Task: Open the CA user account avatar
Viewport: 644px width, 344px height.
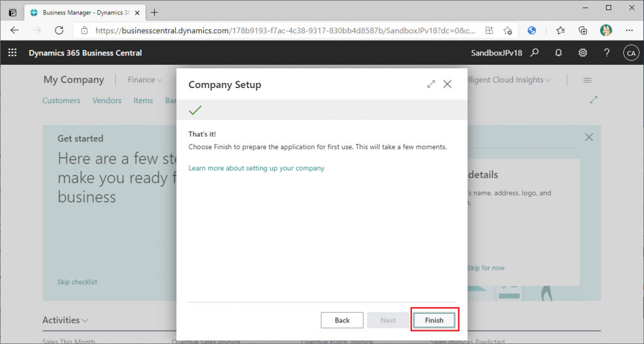Action: 631,53
